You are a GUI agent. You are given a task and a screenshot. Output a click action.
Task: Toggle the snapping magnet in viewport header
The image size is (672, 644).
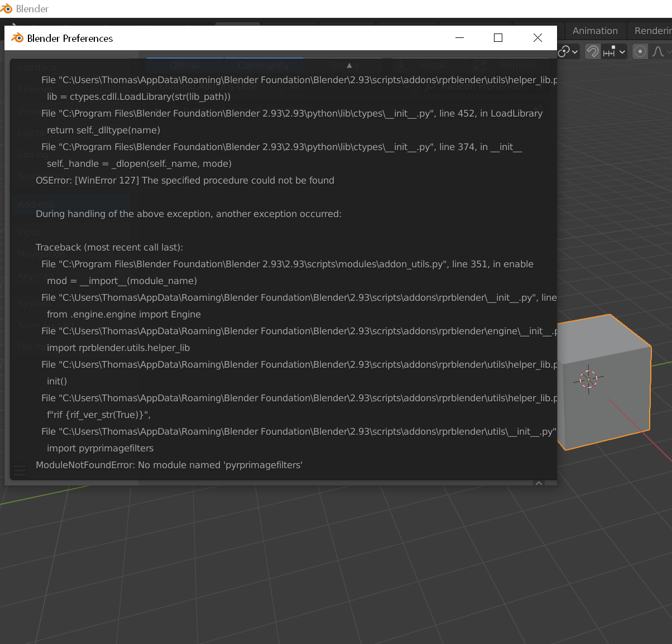[x=592, y=51]
